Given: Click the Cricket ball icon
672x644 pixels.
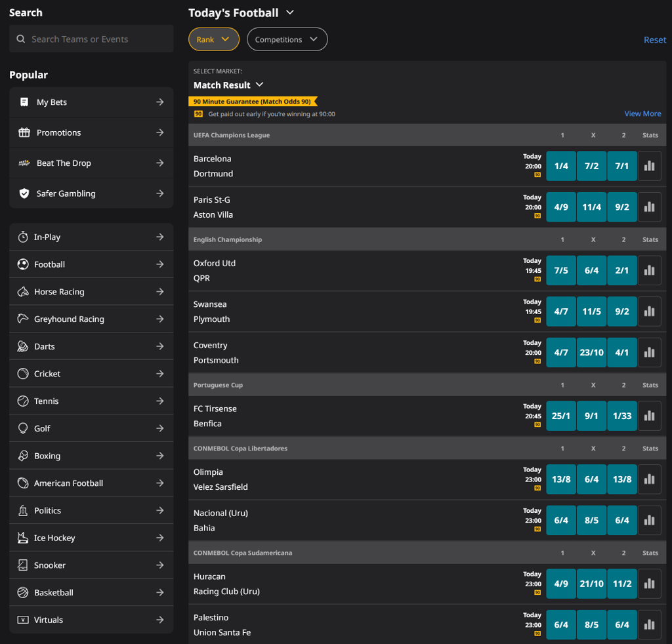Looking at the screenshot, I should [23, 374].
